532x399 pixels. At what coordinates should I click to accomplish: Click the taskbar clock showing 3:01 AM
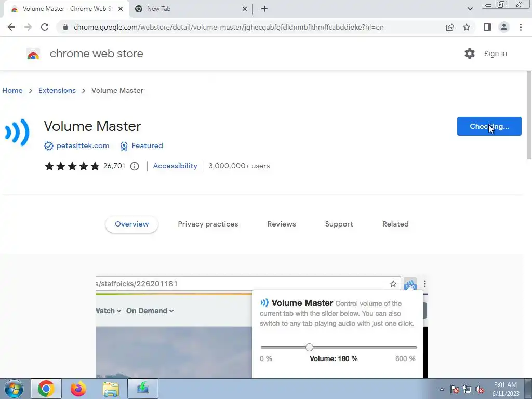pos(506,389)
